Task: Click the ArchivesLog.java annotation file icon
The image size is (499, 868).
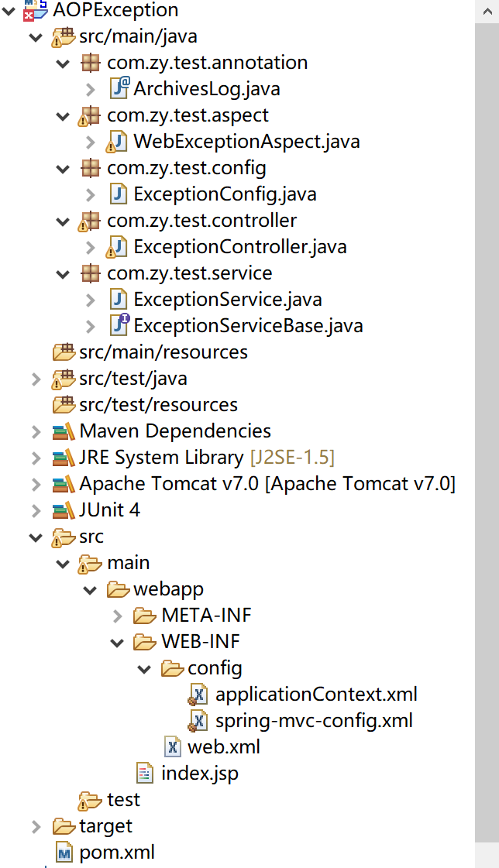Action: (x=119, y=88)
